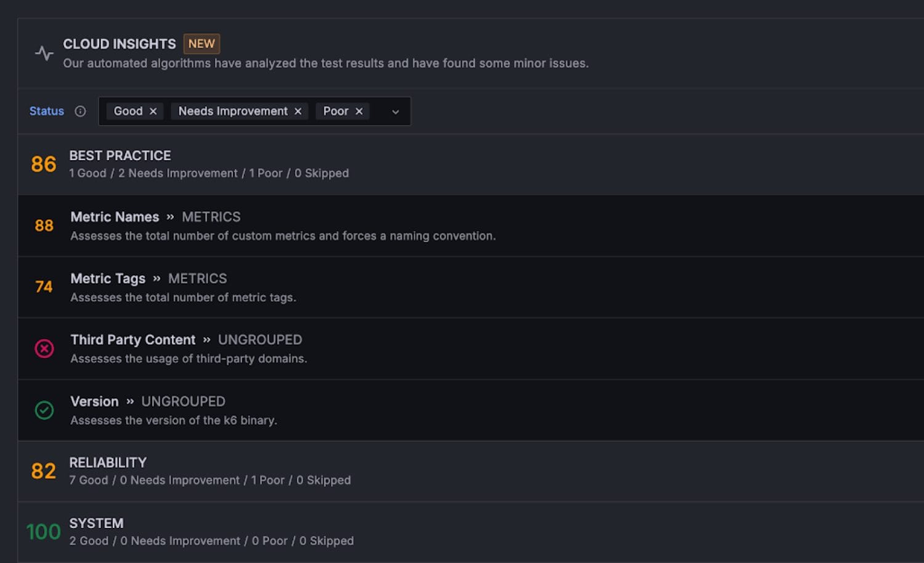The image size is (924, 563).
Task: Click the 82 Reliability score
Action: (x=44, y=471)
